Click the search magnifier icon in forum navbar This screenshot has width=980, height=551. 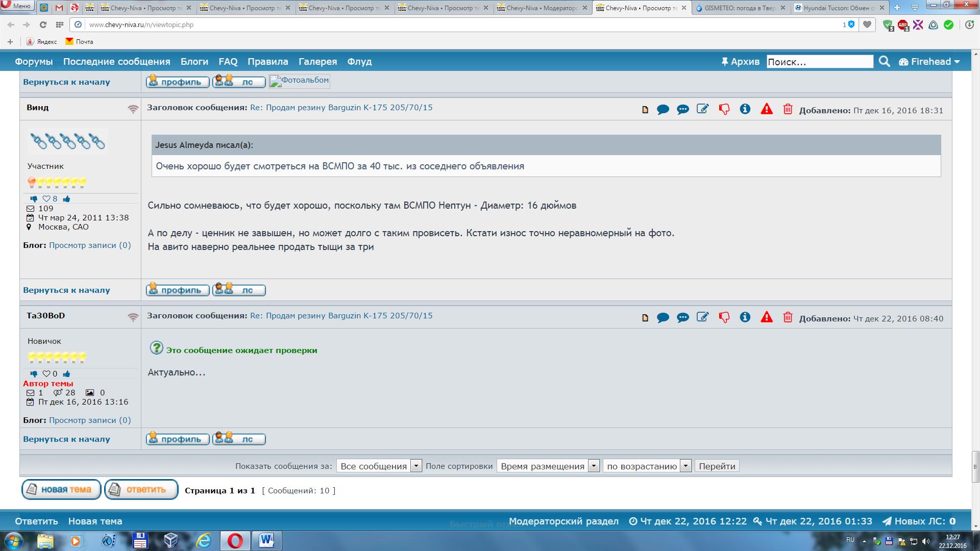(x=885, y=62)
